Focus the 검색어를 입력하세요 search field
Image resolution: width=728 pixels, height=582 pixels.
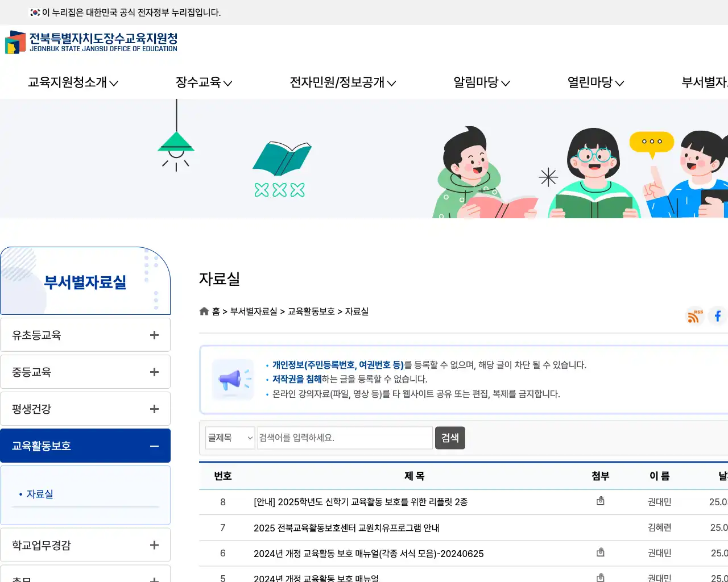point(345,438)
